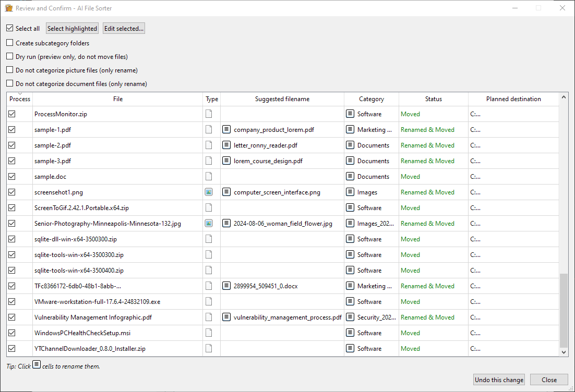Click image type icon for screensehot1.png
575x392 pixels.
coord(209,192)
